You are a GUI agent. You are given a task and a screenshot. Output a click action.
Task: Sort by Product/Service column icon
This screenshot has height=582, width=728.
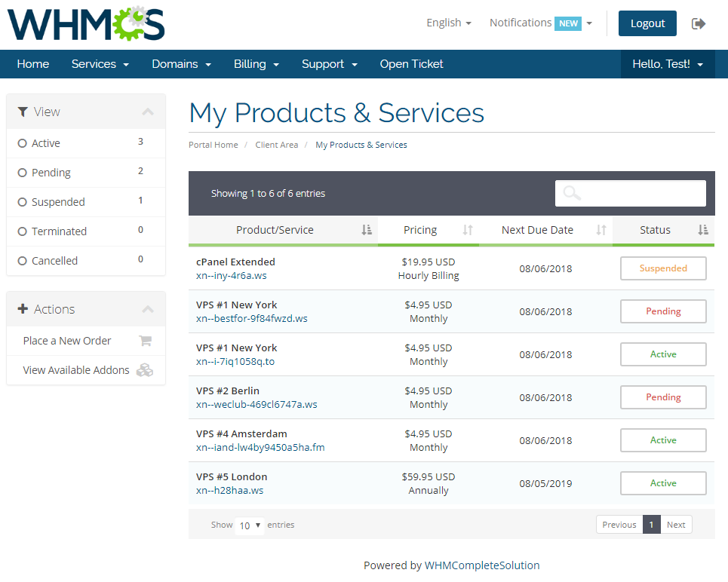pos(367,230)
